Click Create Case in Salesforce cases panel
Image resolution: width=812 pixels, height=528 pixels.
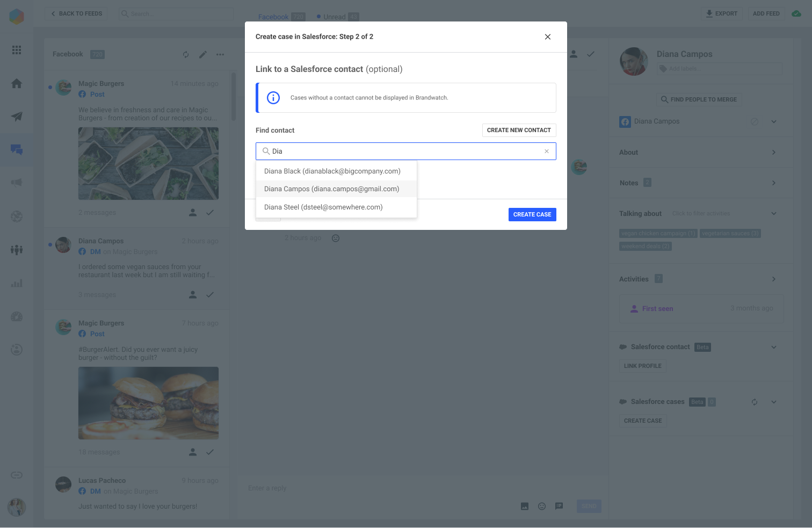click(643, 421)
